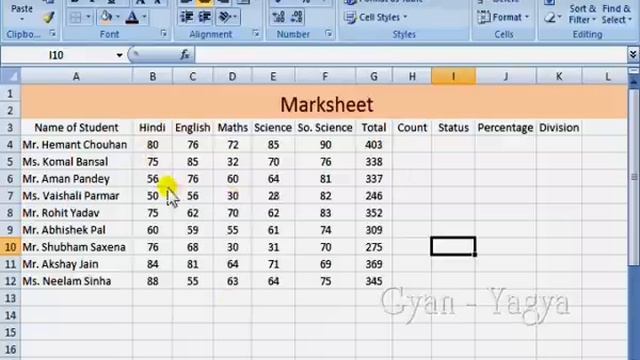Select Abhishek Pal's Hindi mark 60

click(153, 230)
